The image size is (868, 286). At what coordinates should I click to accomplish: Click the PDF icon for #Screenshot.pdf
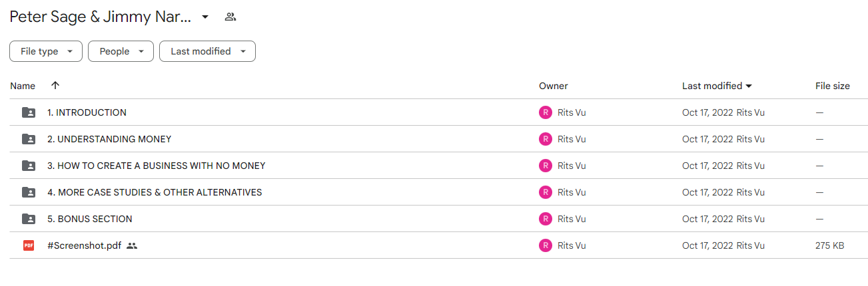pos(29,245)
